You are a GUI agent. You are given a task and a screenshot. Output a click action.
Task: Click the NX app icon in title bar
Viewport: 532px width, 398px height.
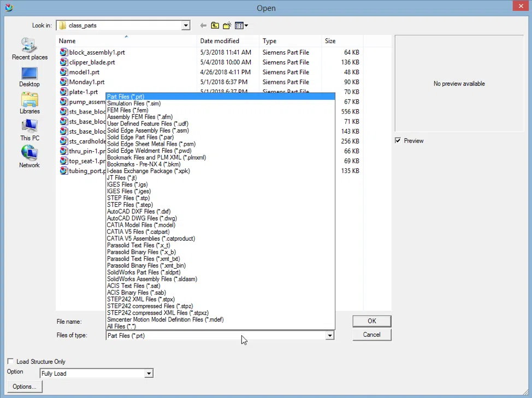pyautogui.click(x=9, y=7)
